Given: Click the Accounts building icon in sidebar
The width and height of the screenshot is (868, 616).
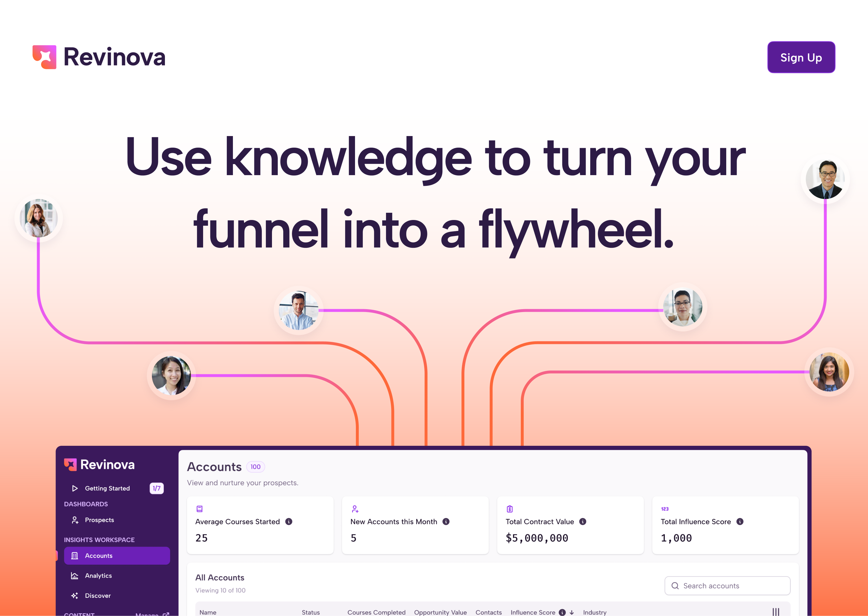Looking at the screenshot, I should click(x=75, y=556).
